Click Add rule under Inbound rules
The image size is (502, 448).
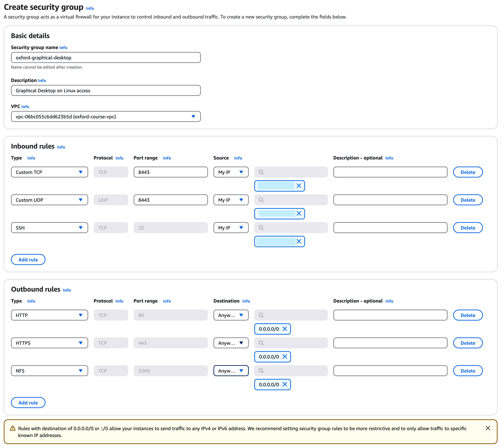[x=28, y=260]
